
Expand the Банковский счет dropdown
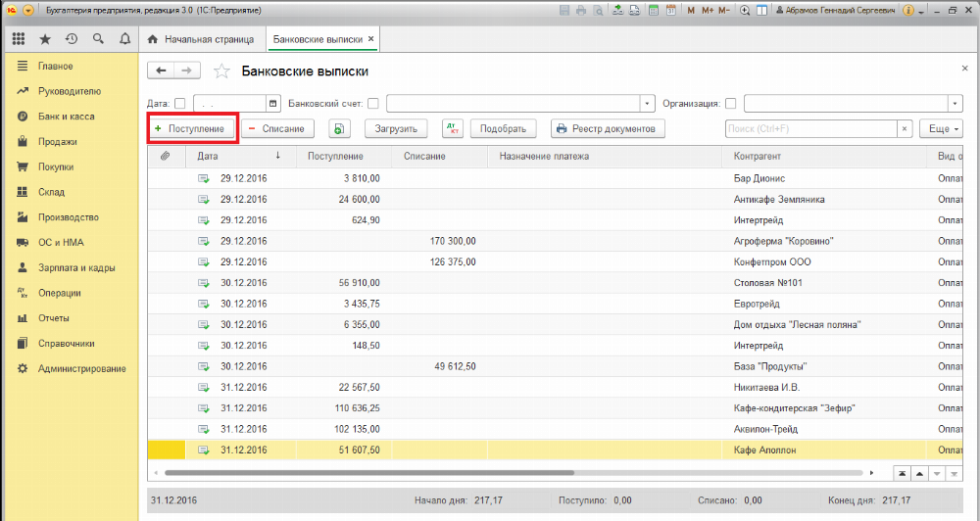647,103
